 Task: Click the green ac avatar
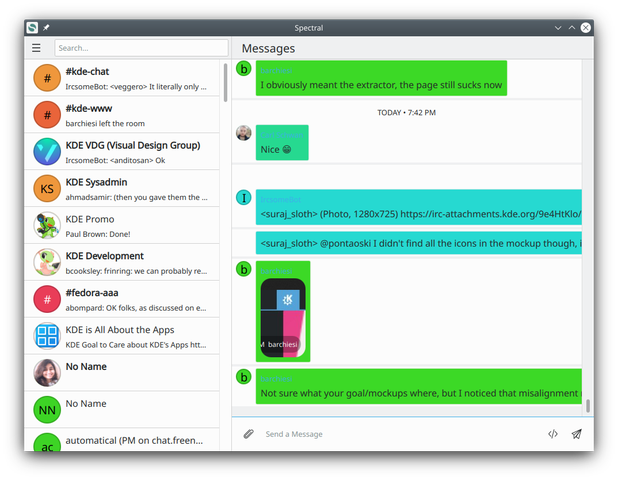pos(47,443)
